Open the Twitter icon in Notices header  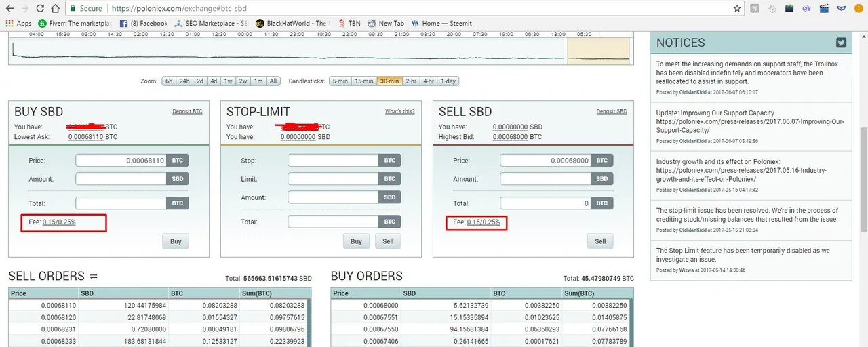pos(841,43)
